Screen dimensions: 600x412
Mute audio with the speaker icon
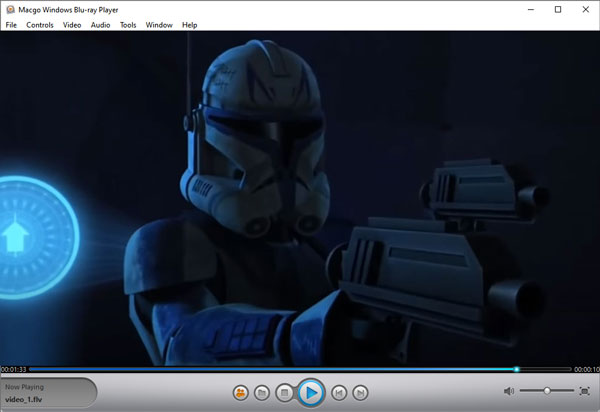(x=509, y=391)
